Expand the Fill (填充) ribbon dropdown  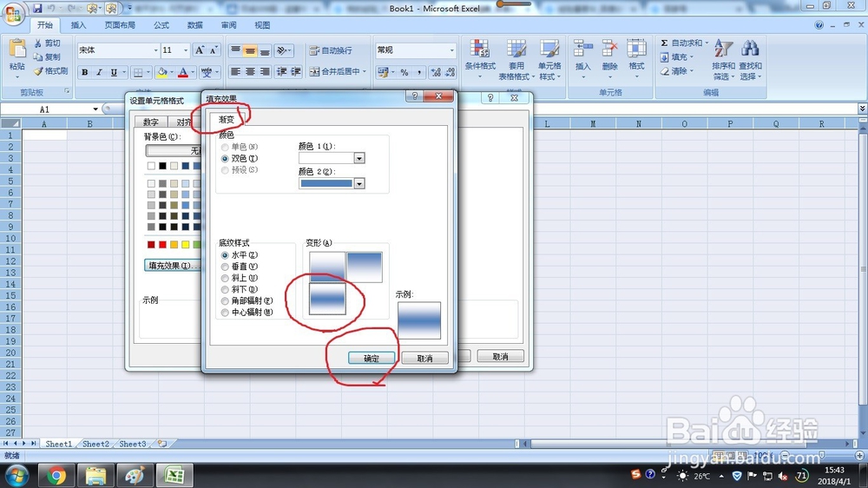692,57
